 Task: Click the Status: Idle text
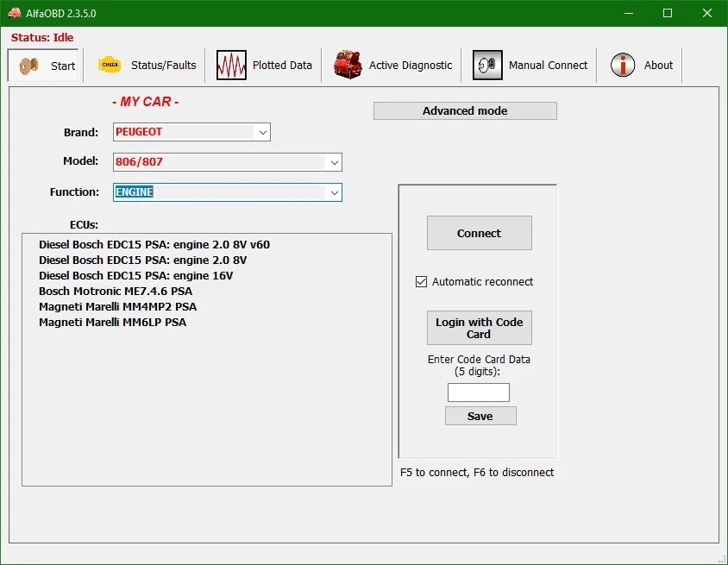[42, 38]
